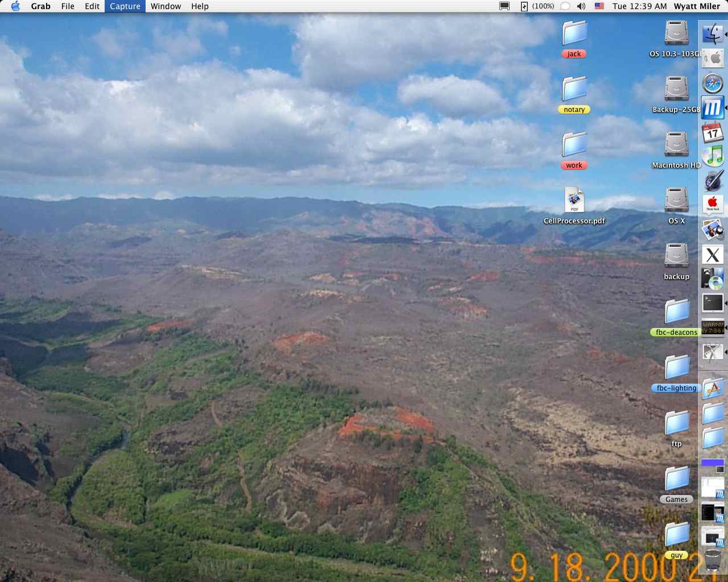The image size is (728, 582).
Task: Open the volume control in the menu bar
Action: [580, 6]
